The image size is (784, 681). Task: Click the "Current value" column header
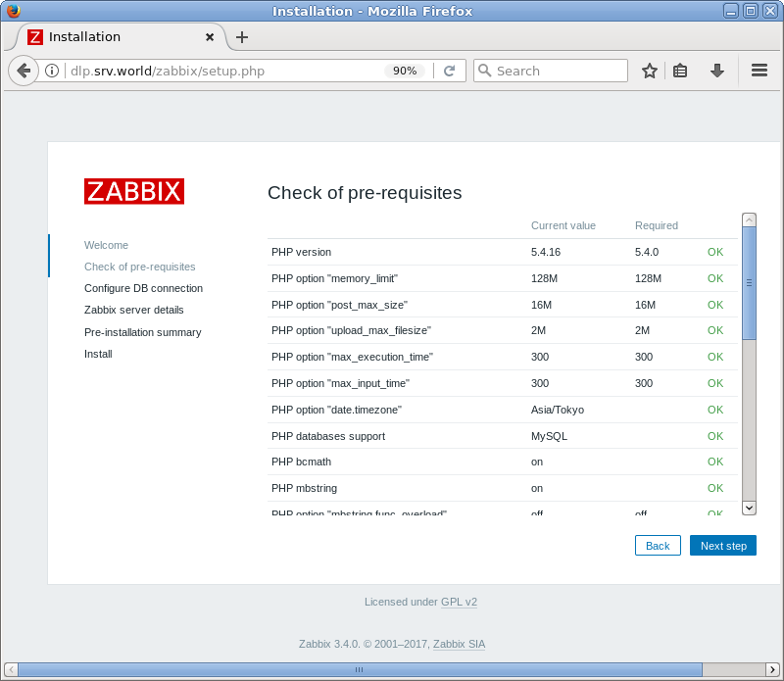pos(563,225)
